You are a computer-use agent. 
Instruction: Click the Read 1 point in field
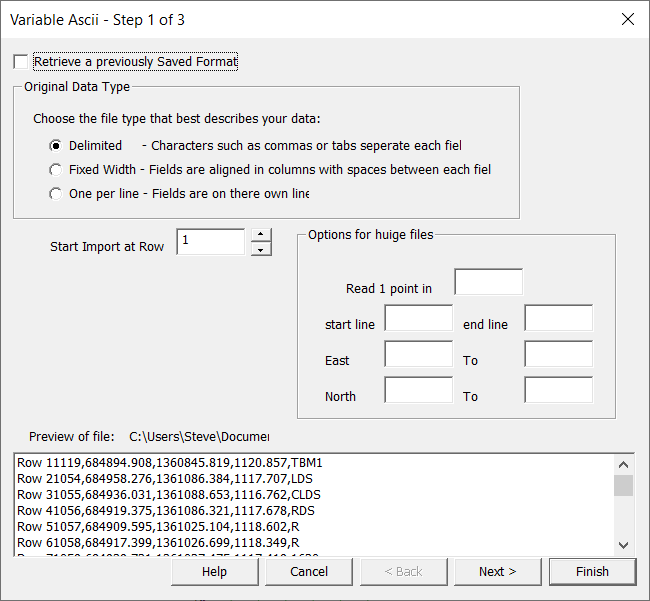[x=488, y=282]
